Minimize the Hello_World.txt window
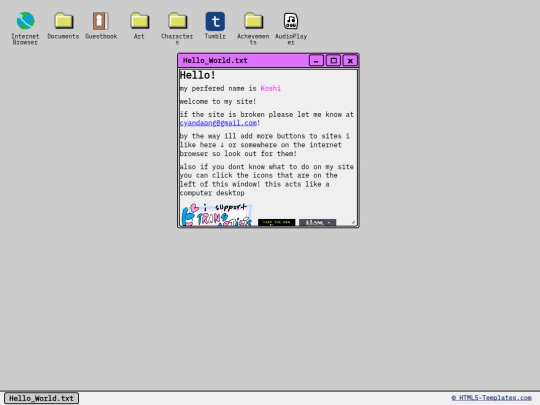540x405 pixels. [x=316, y=61]
